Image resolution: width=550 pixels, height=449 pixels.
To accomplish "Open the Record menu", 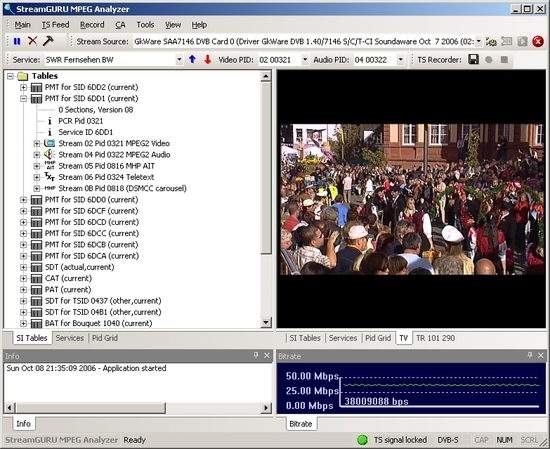I will pyautogui.click(x=92, y=25).
